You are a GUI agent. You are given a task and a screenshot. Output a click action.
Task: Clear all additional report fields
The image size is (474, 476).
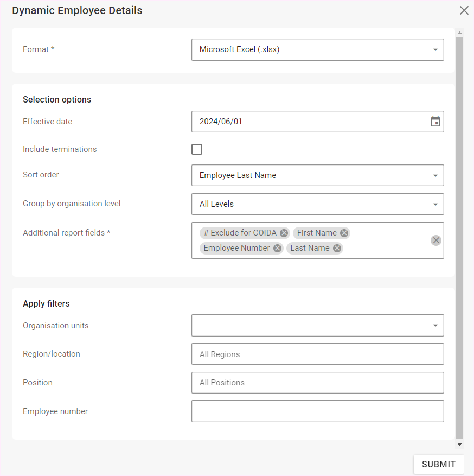(x=436, y=240)
